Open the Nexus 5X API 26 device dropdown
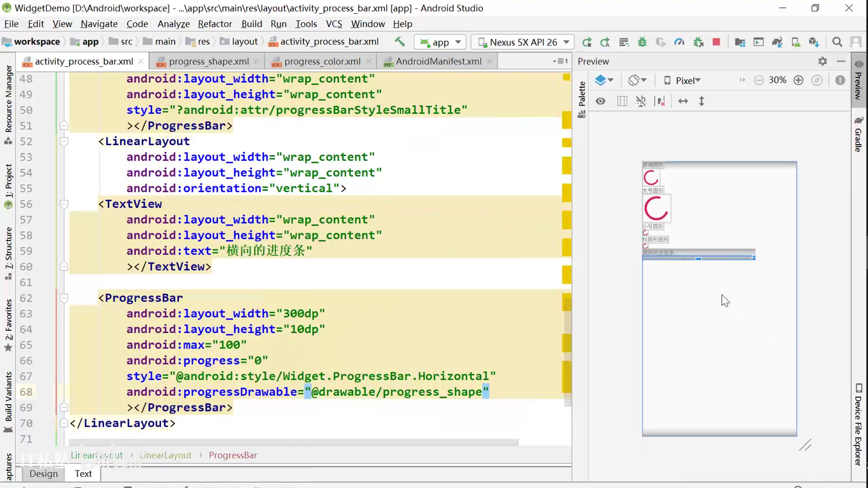The image size is (868, 488). pyautogui.click(x=523, y=42)
